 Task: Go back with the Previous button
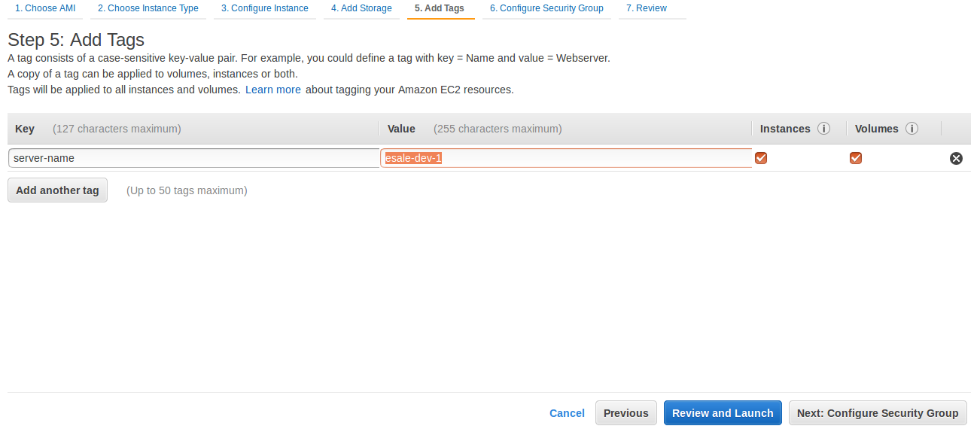click(626, 413)
